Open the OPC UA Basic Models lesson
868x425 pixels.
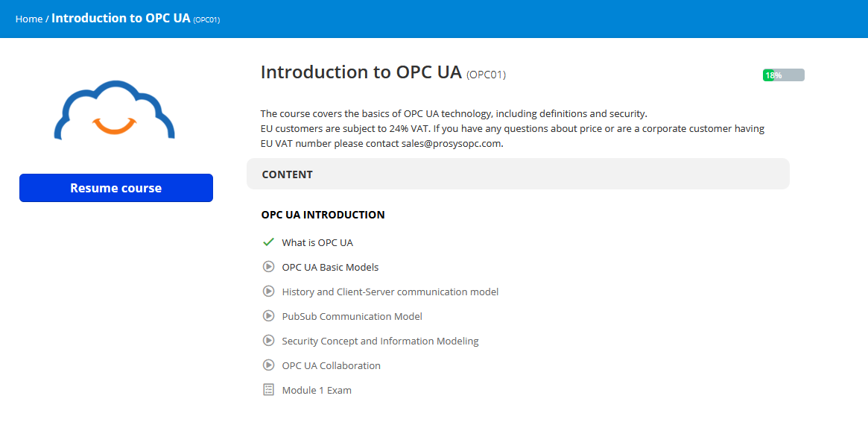pos(330,267)
